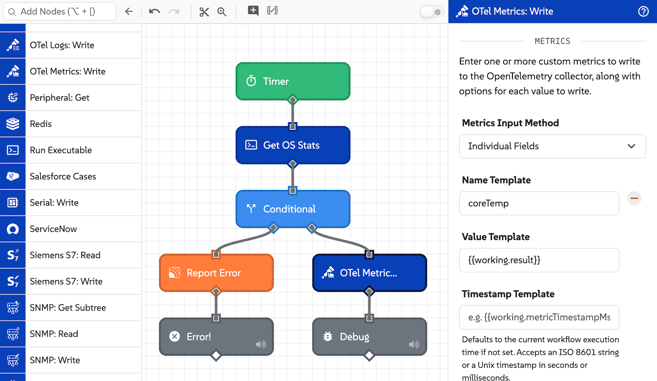Edit the Name Template field coreTemp

pos(539,203)
